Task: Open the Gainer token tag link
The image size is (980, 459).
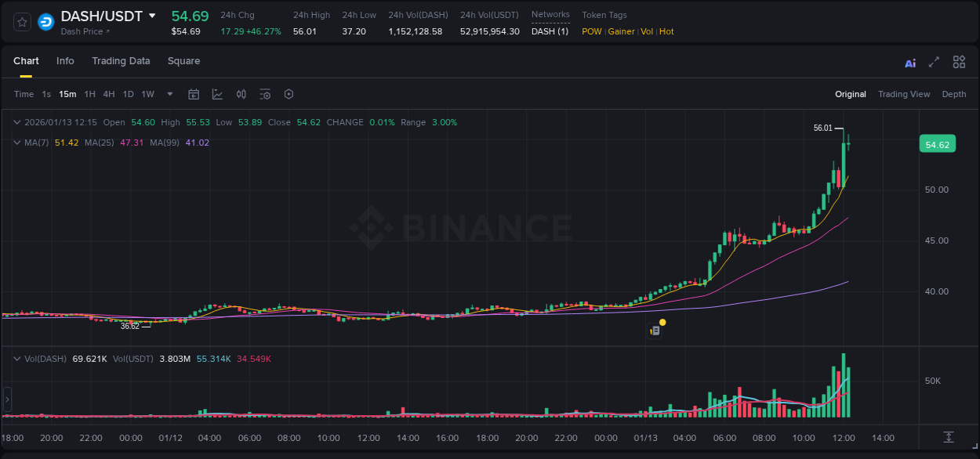Action: pyautogui.click(x=621, y=31)
